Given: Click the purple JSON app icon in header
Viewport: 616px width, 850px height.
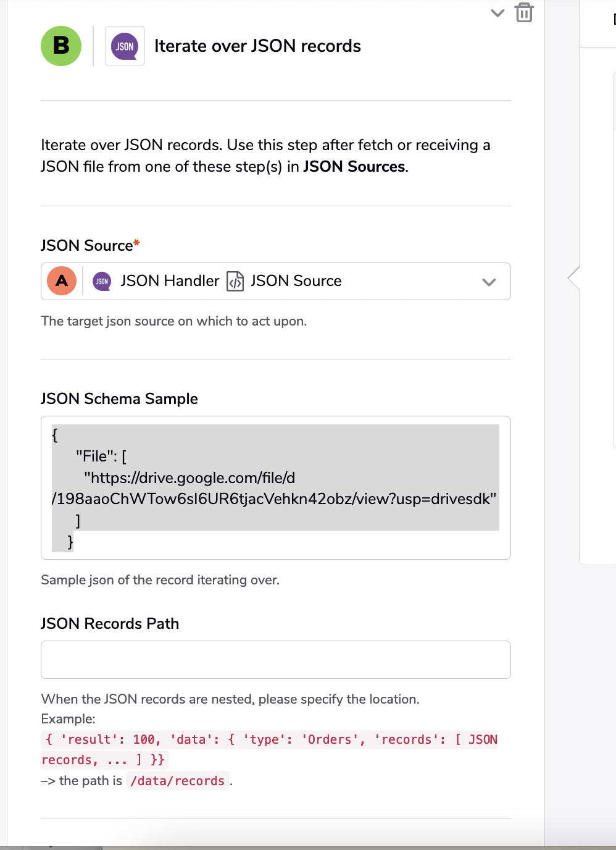Looking at the screenshot, I should coord(125,46).
